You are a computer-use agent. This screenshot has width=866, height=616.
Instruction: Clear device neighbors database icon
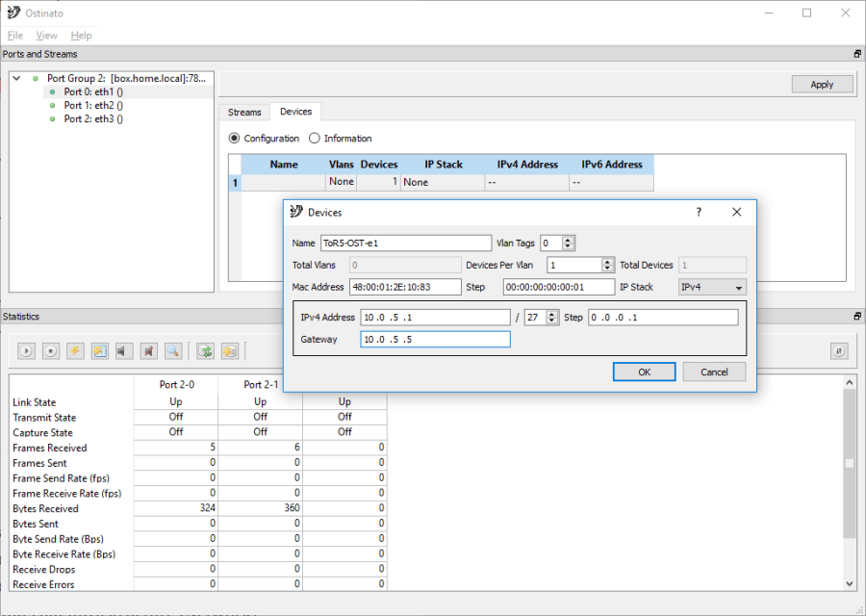[230, 350]
